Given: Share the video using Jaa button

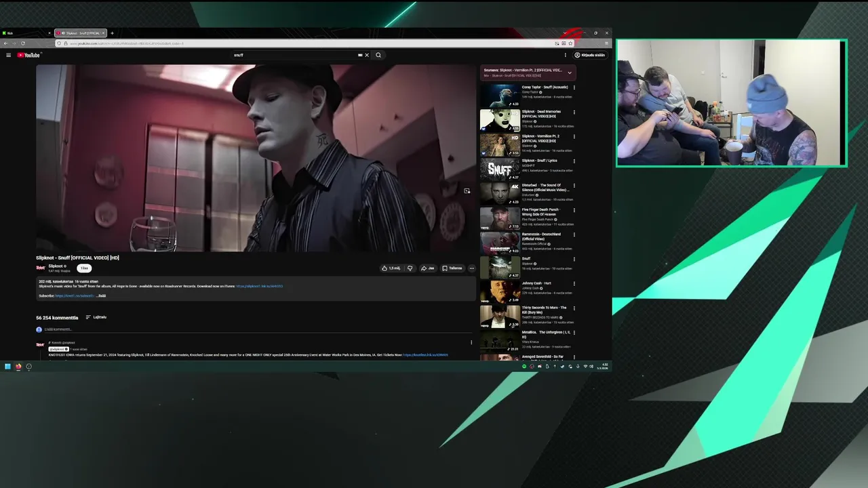Looking at the screenshot, I should pos(427,268).
